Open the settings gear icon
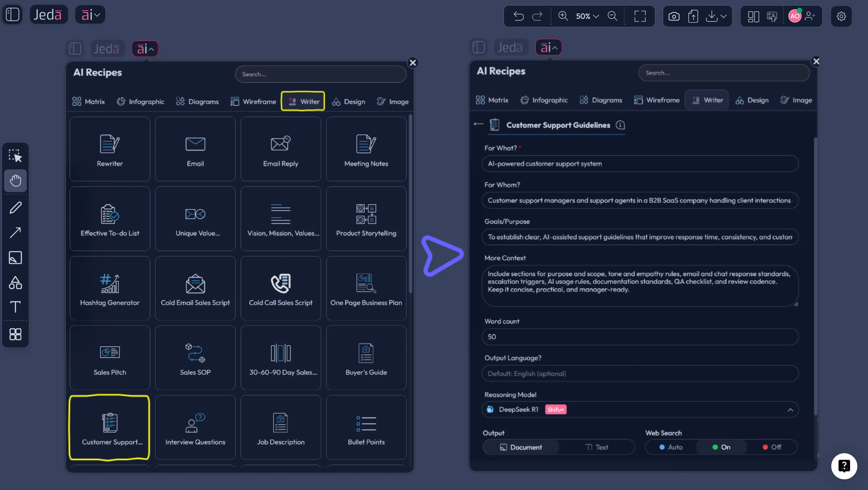The width and height of the screenshot is (868, 490). 841,16
